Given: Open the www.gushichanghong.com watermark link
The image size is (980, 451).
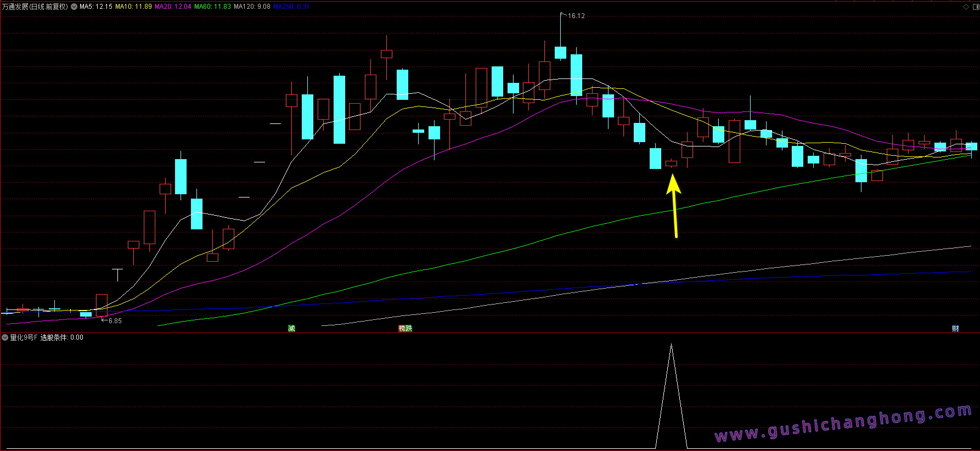Looking at the screenshot, I should tap(843, 424).
